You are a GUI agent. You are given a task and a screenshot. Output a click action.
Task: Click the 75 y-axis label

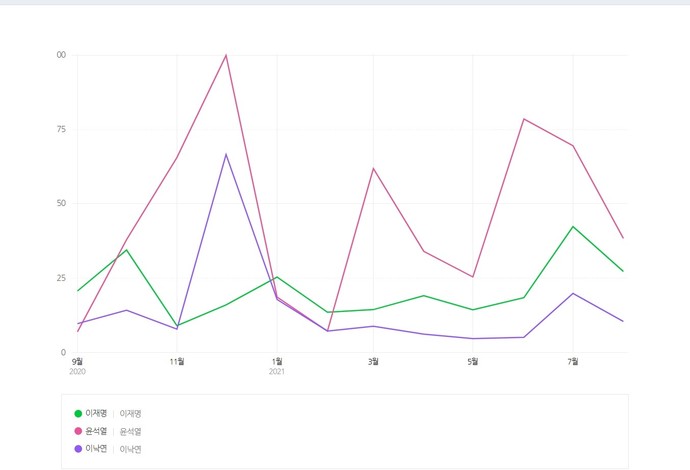[x=60, y=129]
